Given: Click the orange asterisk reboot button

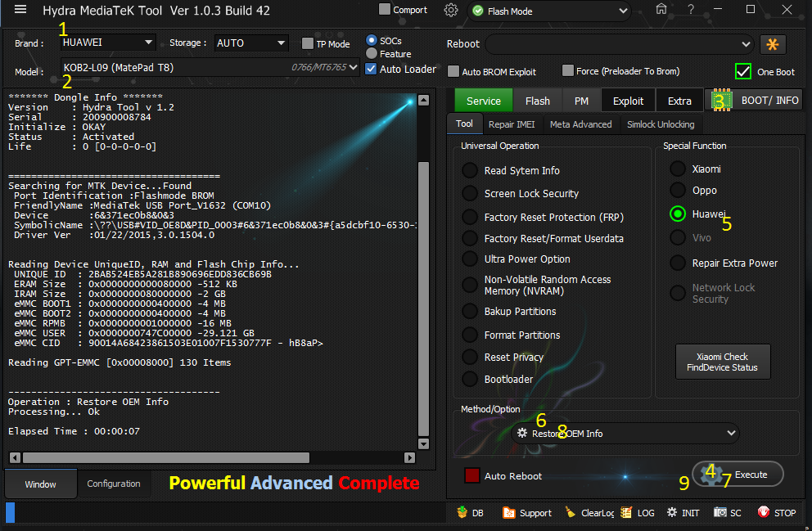Looking at the screenshot, I should tap(773, 44).
